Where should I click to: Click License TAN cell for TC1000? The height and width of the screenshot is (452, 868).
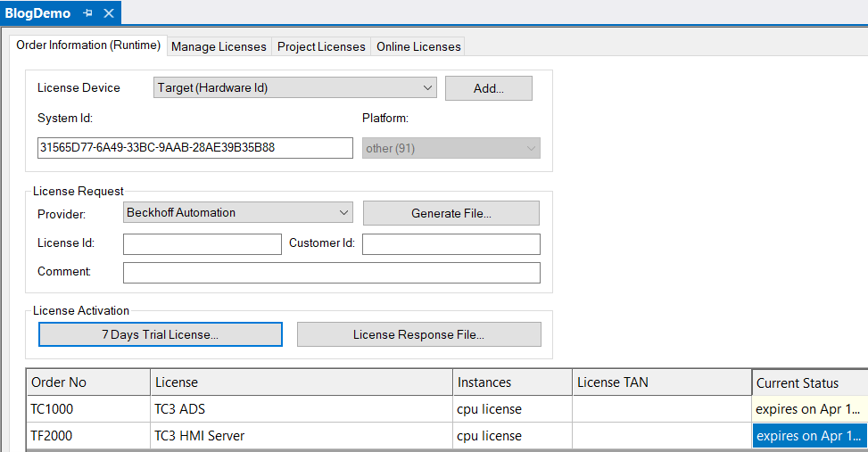(x=662, y=409)
